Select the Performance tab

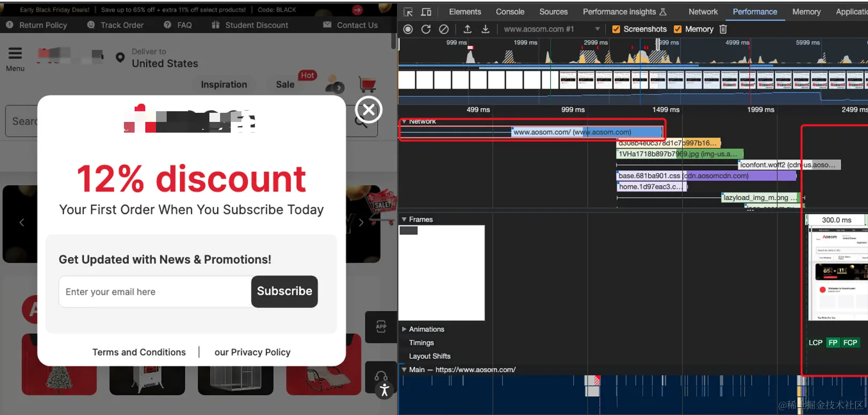[755, 12]
